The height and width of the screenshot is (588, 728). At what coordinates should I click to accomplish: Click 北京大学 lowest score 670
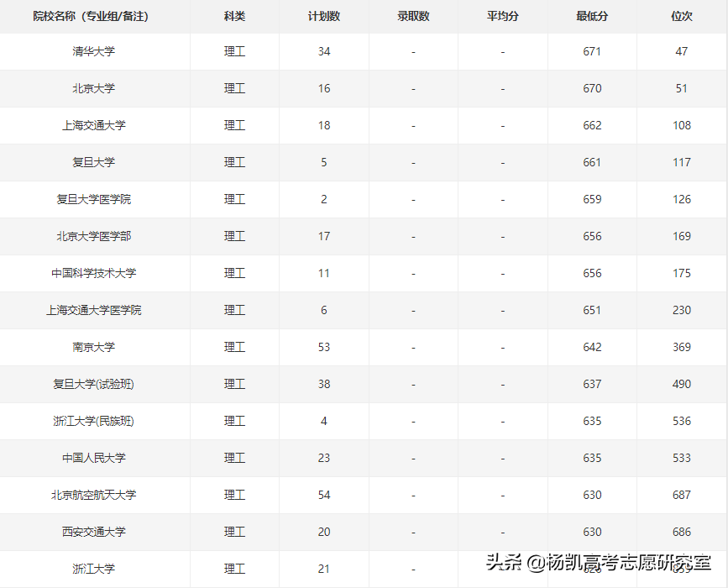592,88
